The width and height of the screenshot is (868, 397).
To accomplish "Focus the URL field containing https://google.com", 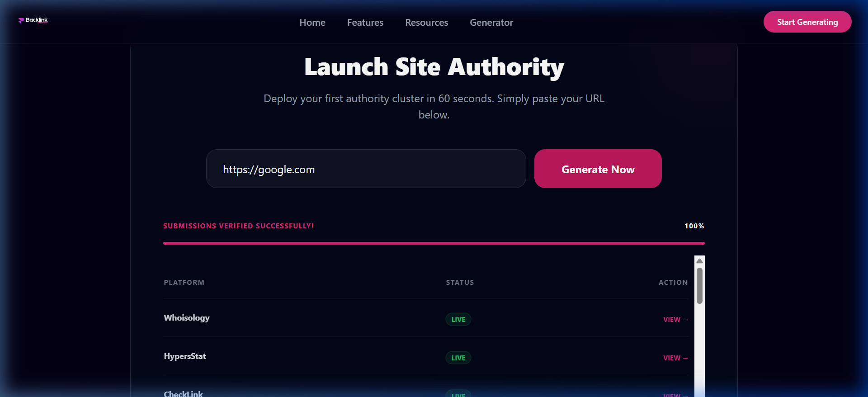I will click(x=366, y=169).
